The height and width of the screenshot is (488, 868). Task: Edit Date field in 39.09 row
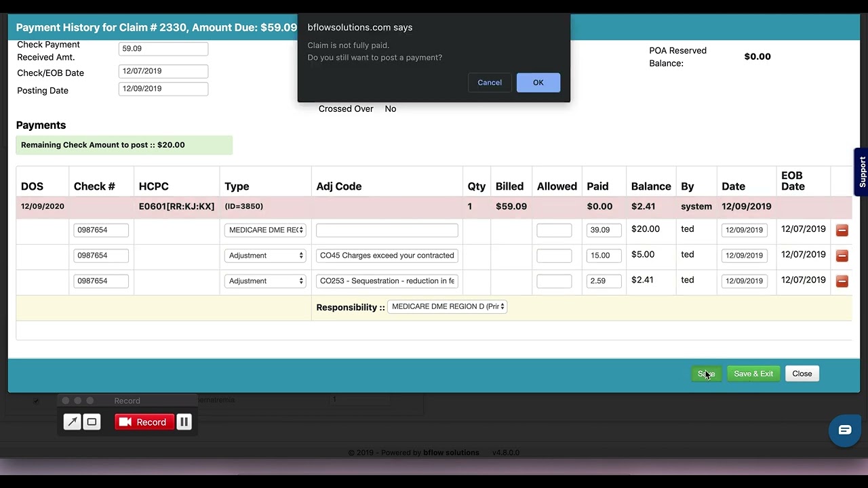[745, 230]
